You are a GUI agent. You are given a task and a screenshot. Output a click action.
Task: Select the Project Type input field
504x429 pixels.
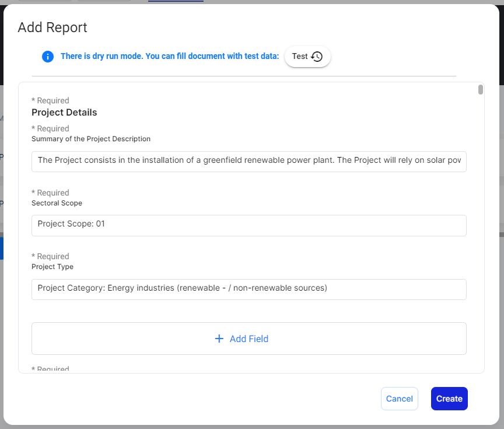(x=249, y=289)
